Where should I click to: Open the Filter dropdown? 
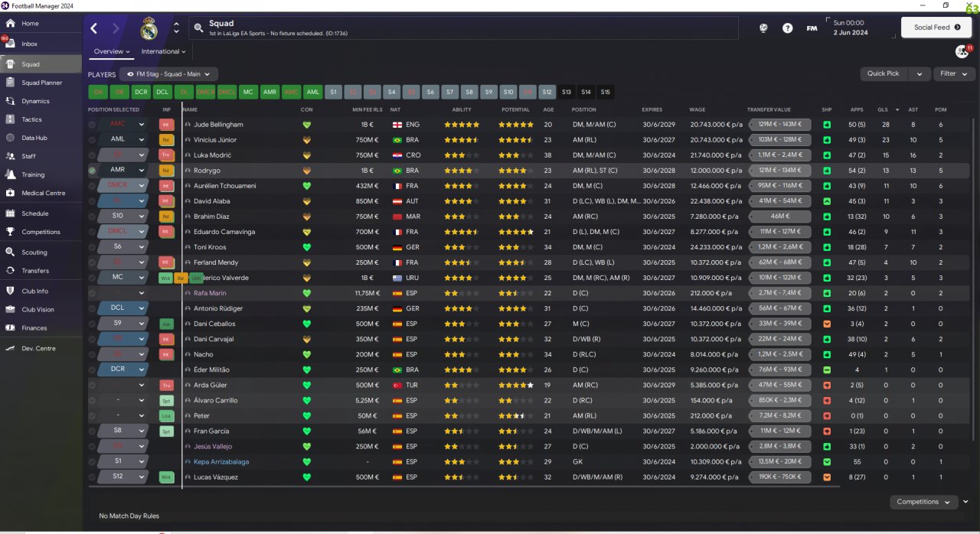click(953, 73)
